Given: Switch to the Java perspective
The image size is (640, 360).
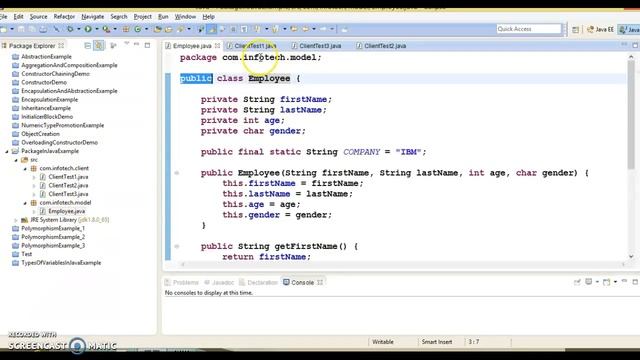Looking at the screenshot, I should (629, 29).
